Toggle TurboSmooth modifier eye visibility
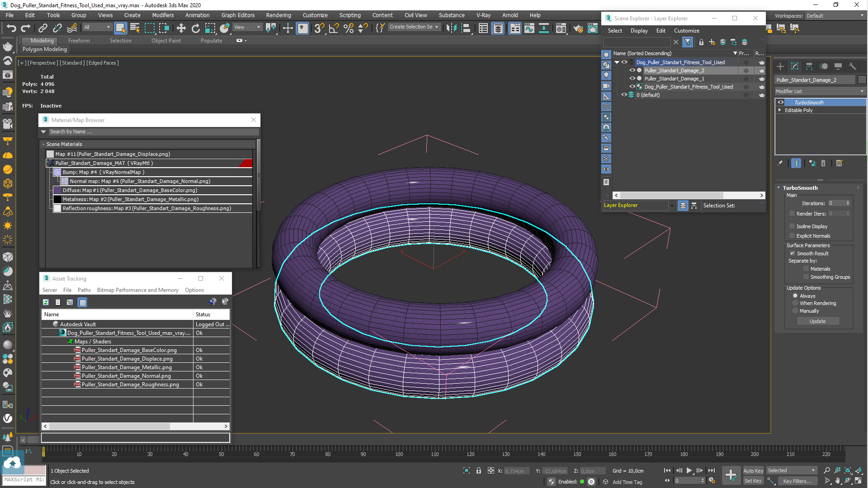The image size is (868, 488). tap(781, 102)
